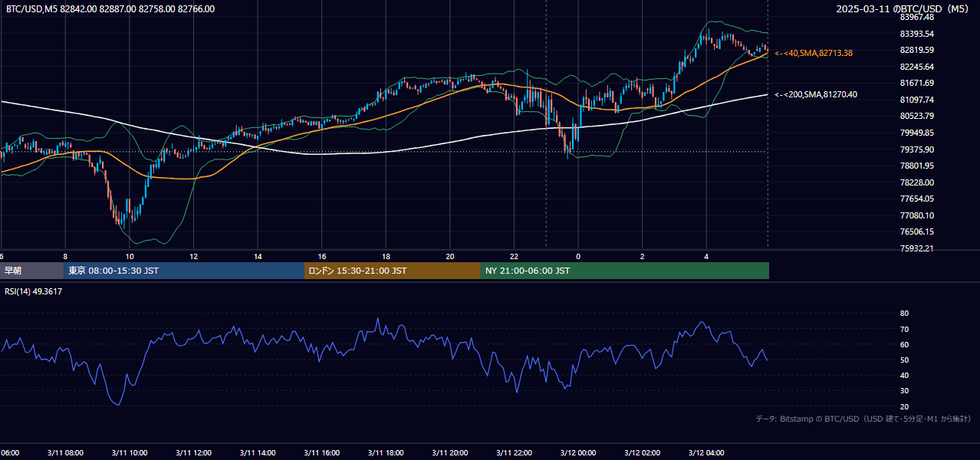Click bottom time label 3/12 04:00
This screenshot has width=980, height=460.
click(x=706, y=453)
